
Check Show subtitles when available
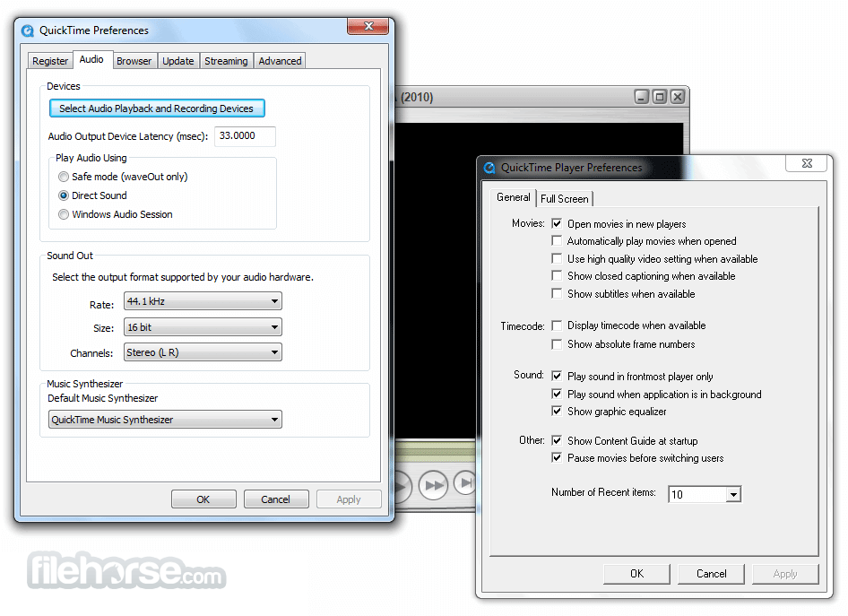(557, 294)
